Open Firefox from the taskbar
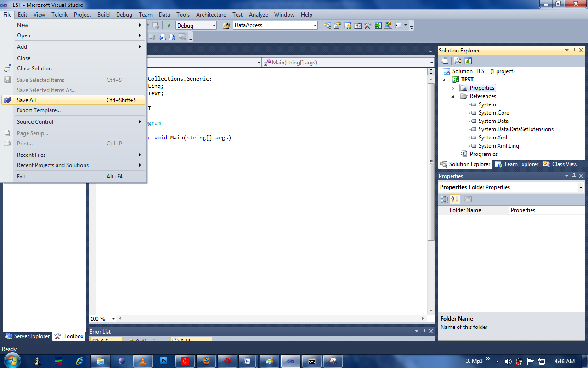The width and height of the screenshot is (588, 368). pos(206,361)
